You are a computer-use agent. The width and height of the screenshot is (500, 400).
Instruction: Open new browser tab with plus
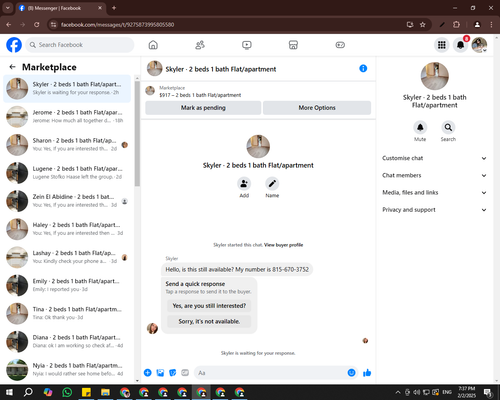pyautogui.click(x=114, y=8)
